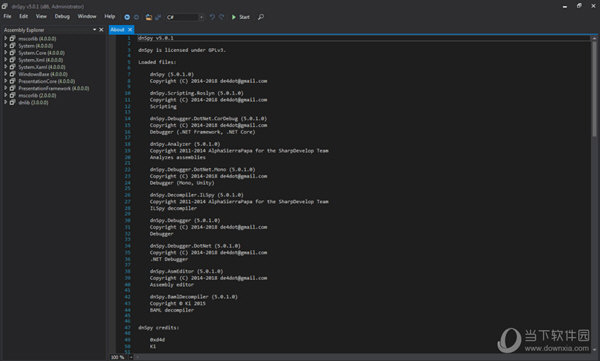Expand the PresentationCore node
This screenshot has width=600, height=361.
(5, 81)
